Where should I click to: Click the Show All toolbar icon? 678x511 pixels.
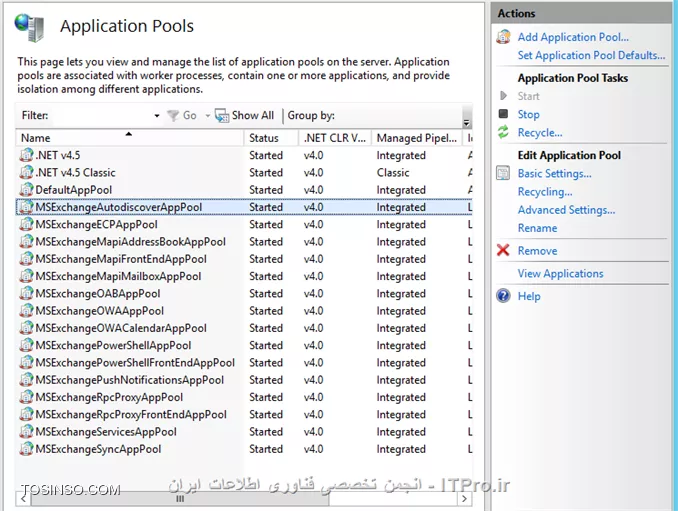(x=222, y=115)
